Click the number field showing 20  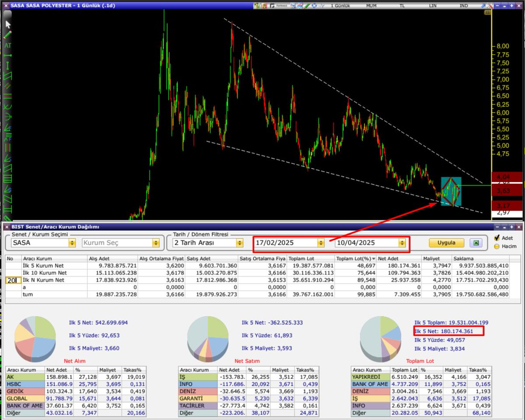[13, 280]
